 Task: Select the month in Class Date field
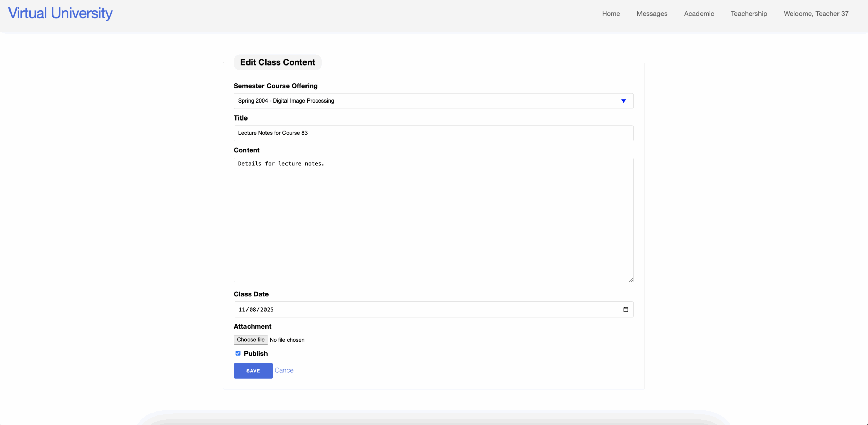[x=242, y=310]
